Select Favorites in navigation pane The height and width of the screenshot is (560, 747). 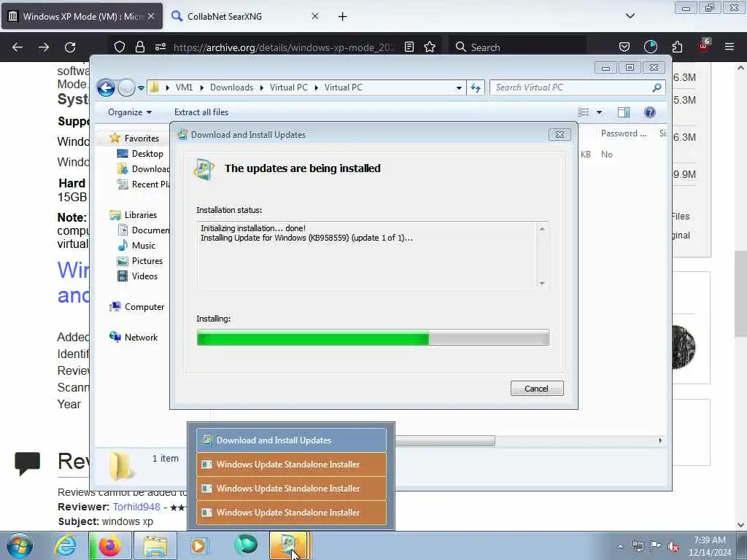pyautogui.click(x=142, y=138)
